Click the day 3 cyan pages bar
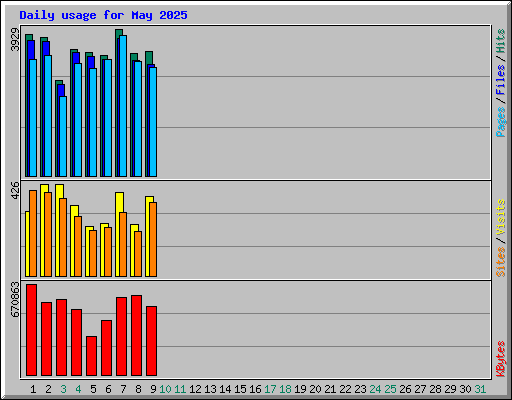The width and height of the screenshot is (512, 400). click(63, 136)
